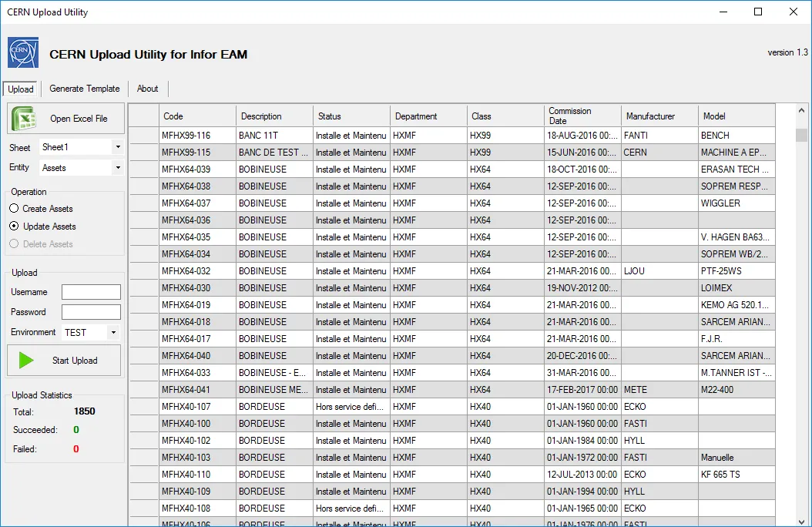Close the CERN Upload Utility window
Image resolution: width=812 pixels, height=527 pixels.
tap(794, 12)
